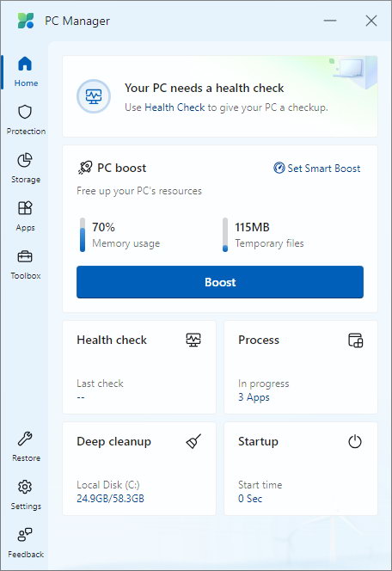Open the Settings gear icon
This screenshot has width=392, height=571.
[25, 487]
